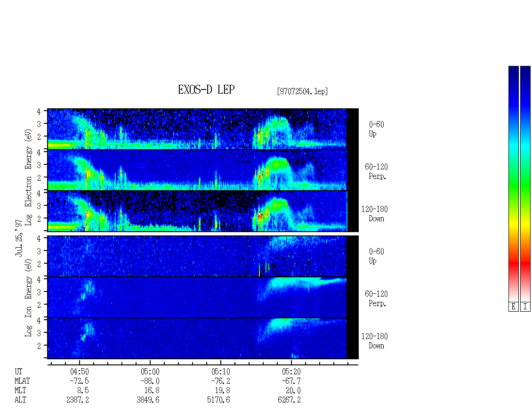Select the 05:10 UT time value

point(220,372)
